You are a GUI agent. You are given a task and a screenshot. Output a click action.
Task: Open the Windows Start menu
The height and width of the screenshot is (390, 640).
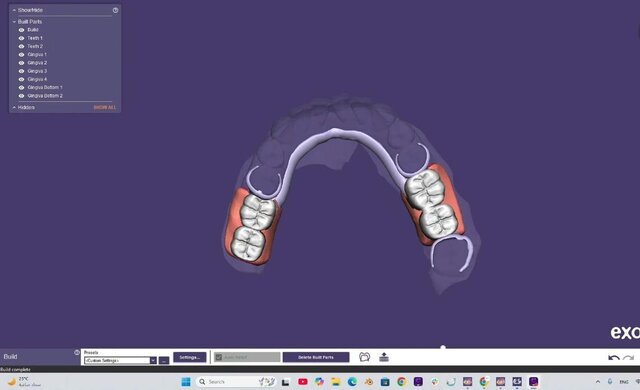(x=186, y=382)
